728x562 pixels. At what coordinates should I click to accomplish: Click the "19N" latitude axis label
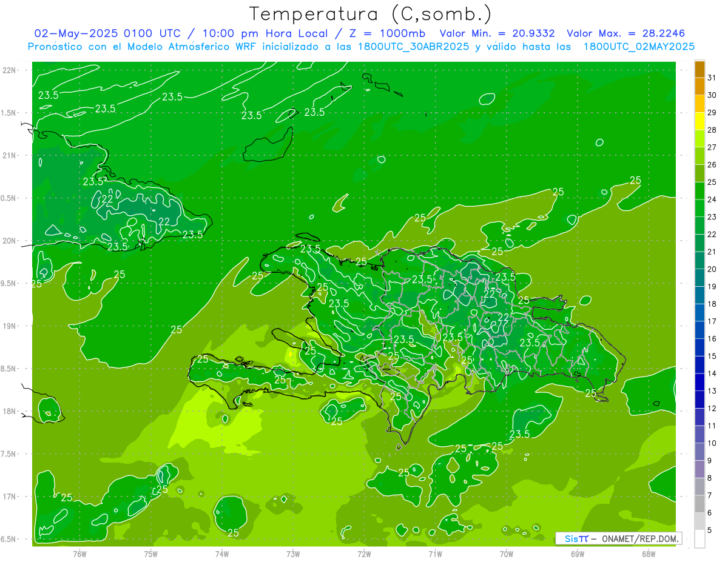pyautogui.click(x=10, y=326)
